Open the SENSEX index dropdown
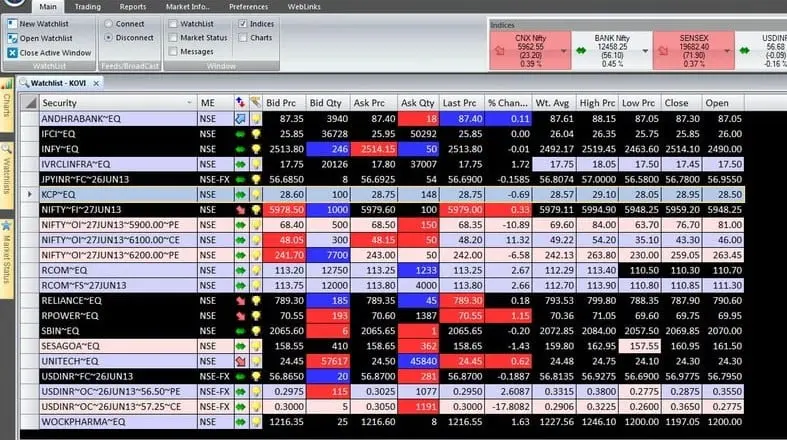 click(x=727, y=51)
